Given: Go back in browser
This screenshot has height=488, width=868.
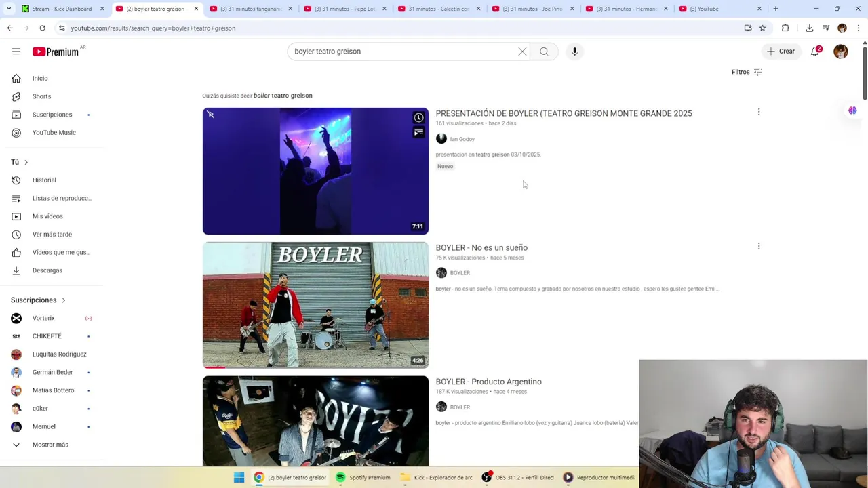Looking at the screenshot, I should [x=9, y=28].
